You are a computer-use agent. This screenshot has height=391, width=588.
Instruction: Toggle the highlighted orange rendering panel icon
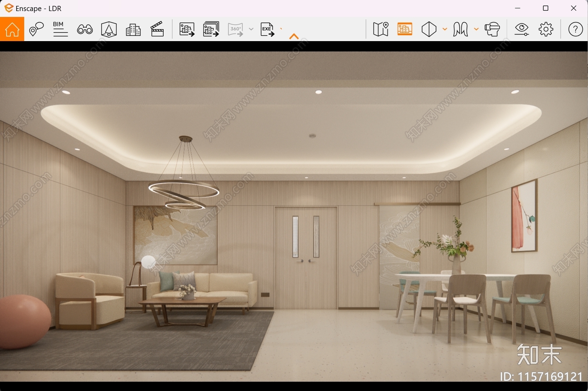coord(405,29)
